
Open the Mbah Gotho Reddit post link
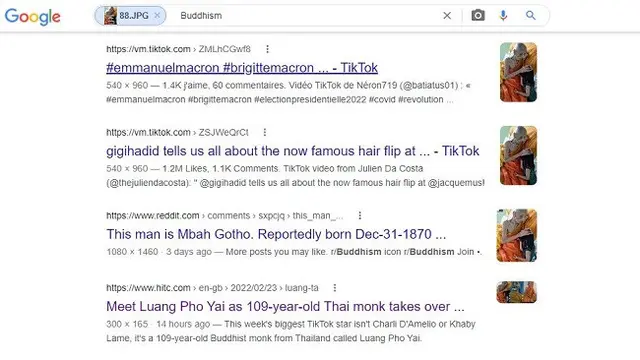pyautogui.click(x=276, y=234)
